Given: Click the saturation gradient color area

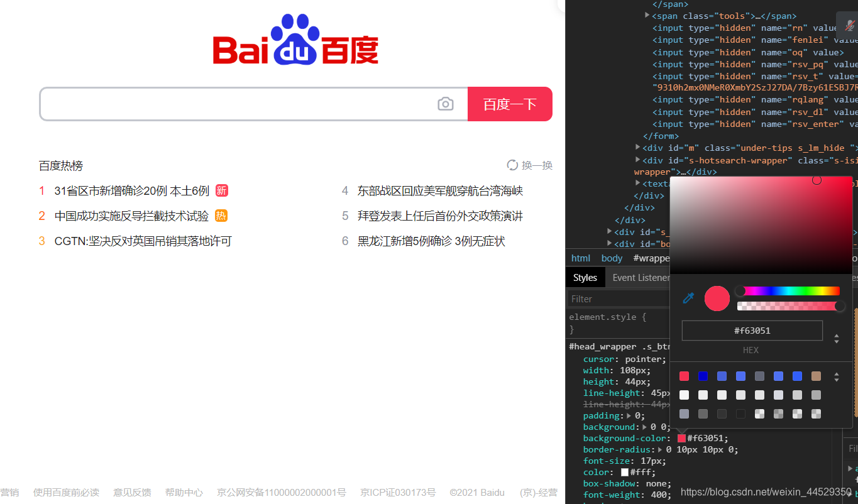Looking at the screenshot, I should [761, 225].
